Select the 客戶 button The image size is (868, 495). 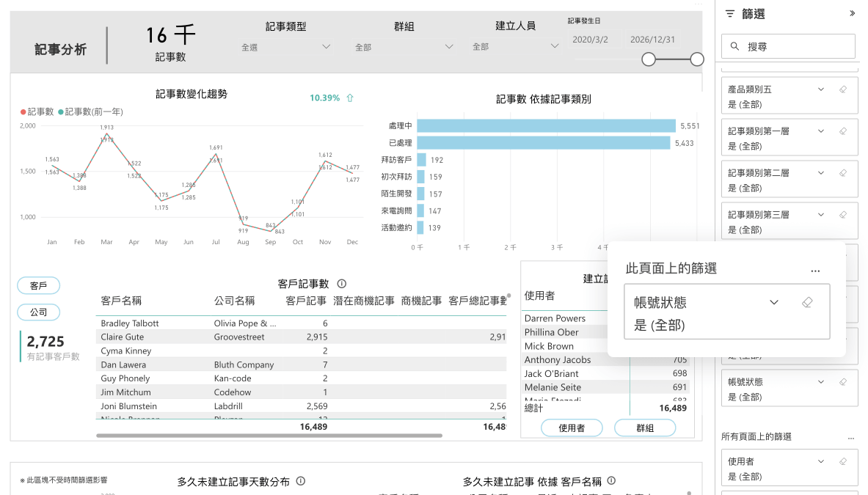(38, 285)
